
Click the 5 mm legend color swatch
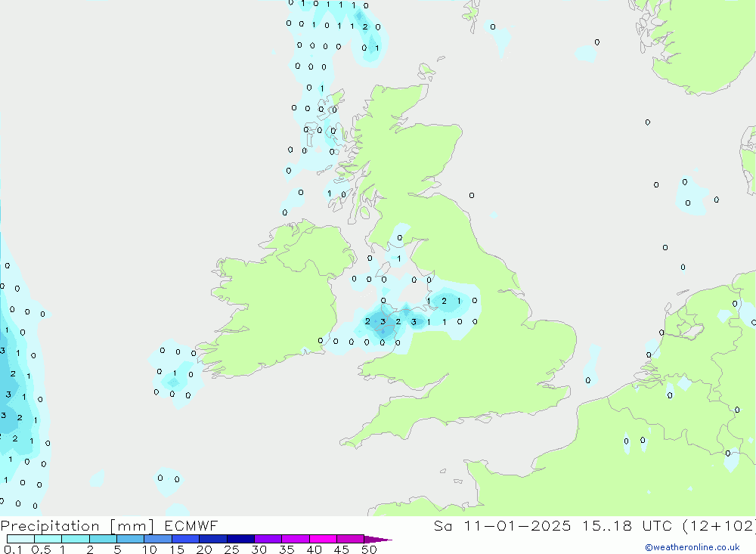click(130, 540)
